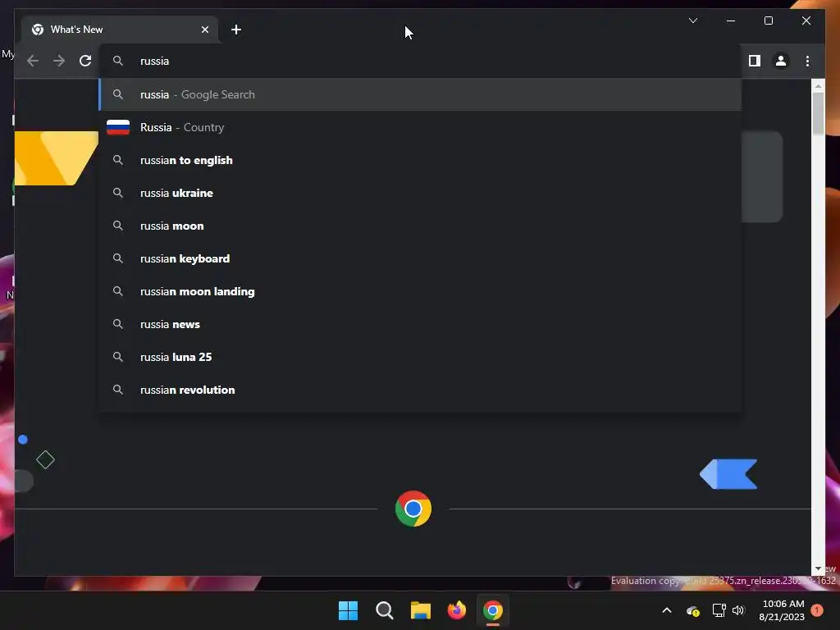Open the Windows Start menu
Viewport: 840px width, 630px height.
(x=348, y=610)
